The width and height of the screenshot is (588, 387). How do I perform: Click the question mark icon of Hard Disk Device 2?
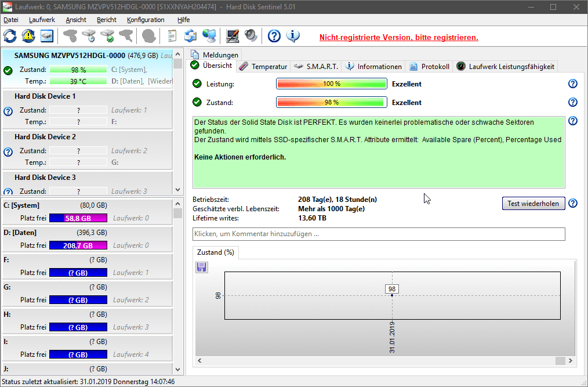click(8, 151)
